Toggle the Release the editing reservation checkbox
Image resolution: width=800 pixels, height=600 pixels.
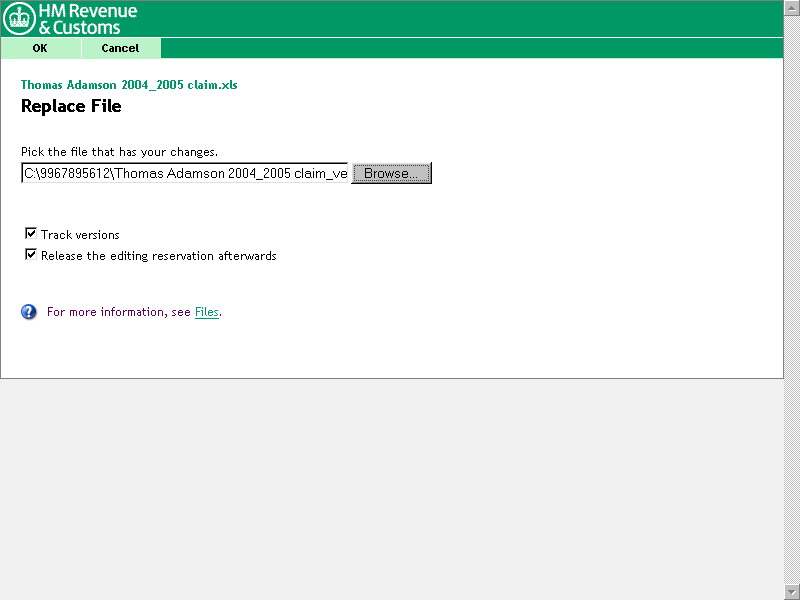pos(31,255)
